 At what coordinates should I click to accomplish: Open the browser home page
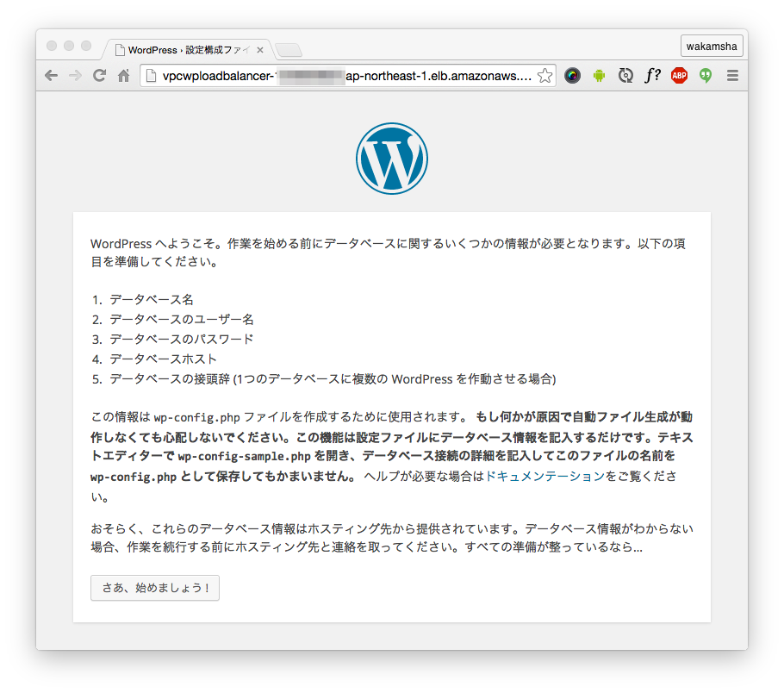[123, 75]
